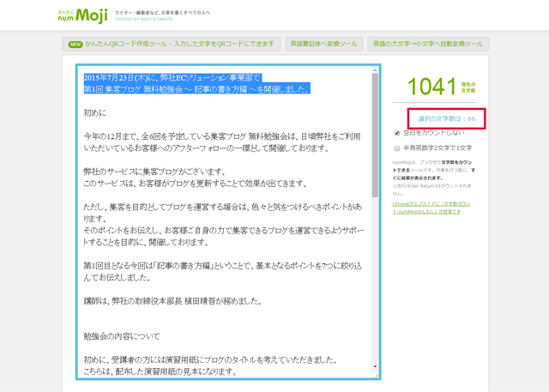Open Chromeウェブストア numMoji link
The width and height of the screenshot is (549, 392).
[431, 208]
